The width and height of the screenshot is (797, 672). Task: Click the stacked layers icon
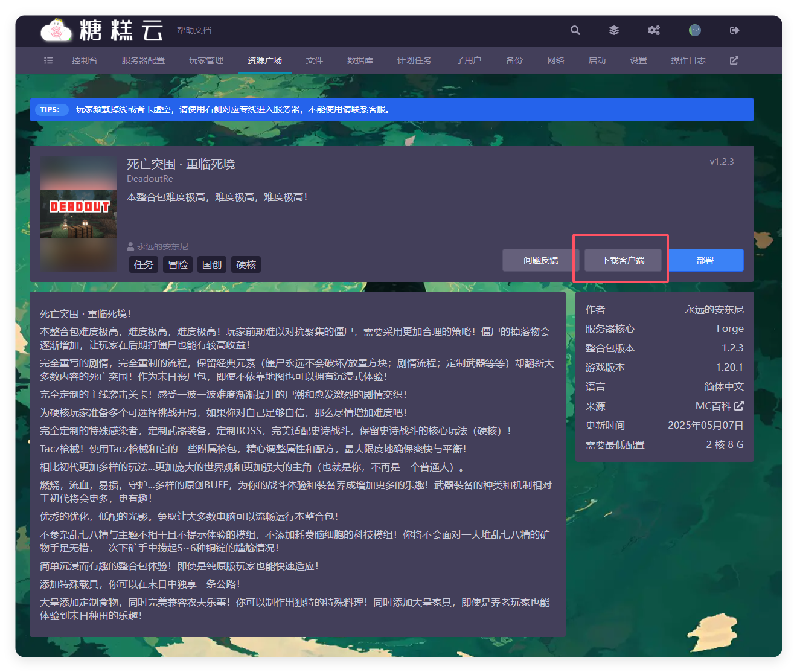614,30
